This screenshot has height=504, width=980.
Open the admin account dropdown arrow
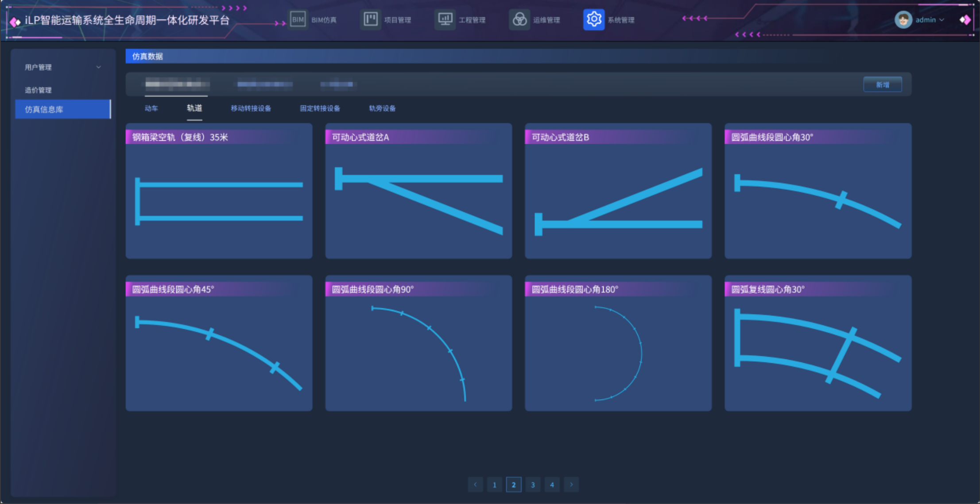942,20
